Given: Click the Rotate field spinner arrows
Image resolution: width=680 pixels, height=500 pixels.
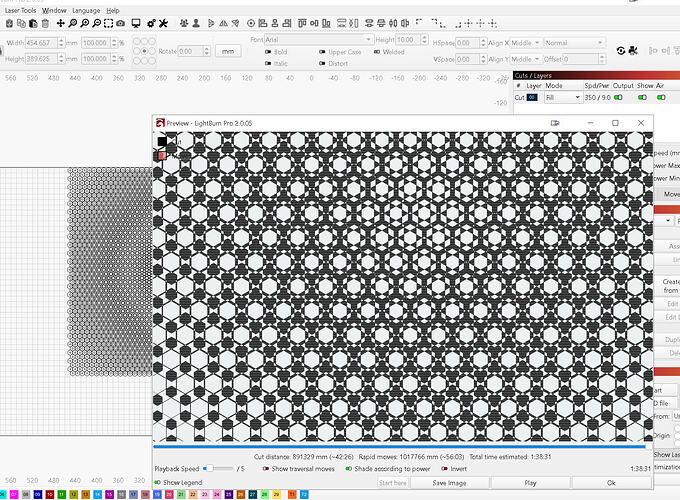Looking at the screenshot, I should [x=207, y=51].
